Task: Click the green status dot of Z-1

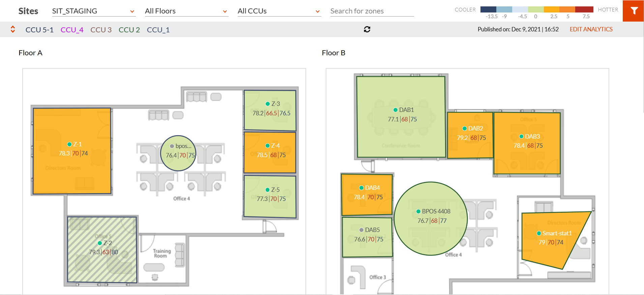Action: 69,144
